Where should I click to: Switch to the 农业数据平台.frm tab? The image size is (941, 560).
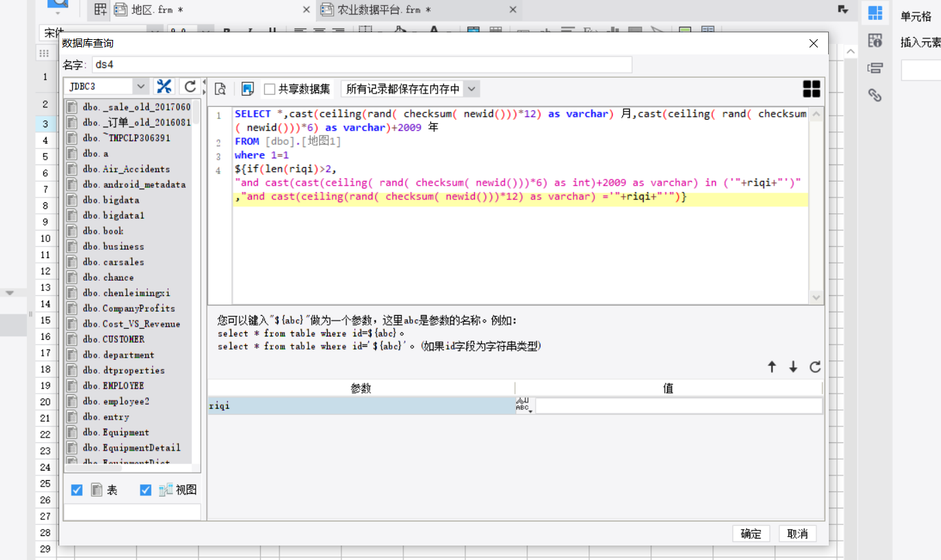coord(384,10)
